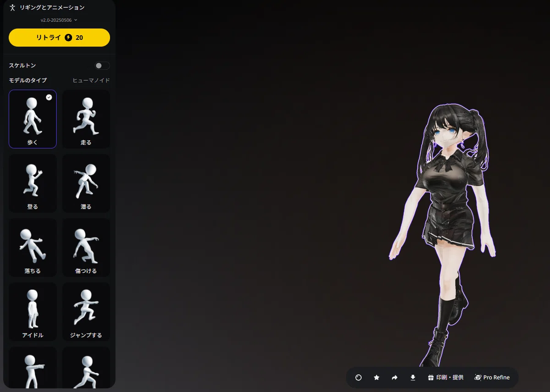Click the yellow リトライ retry button
550x392 pixels.
pyautogui.click(x=59, y=38)
